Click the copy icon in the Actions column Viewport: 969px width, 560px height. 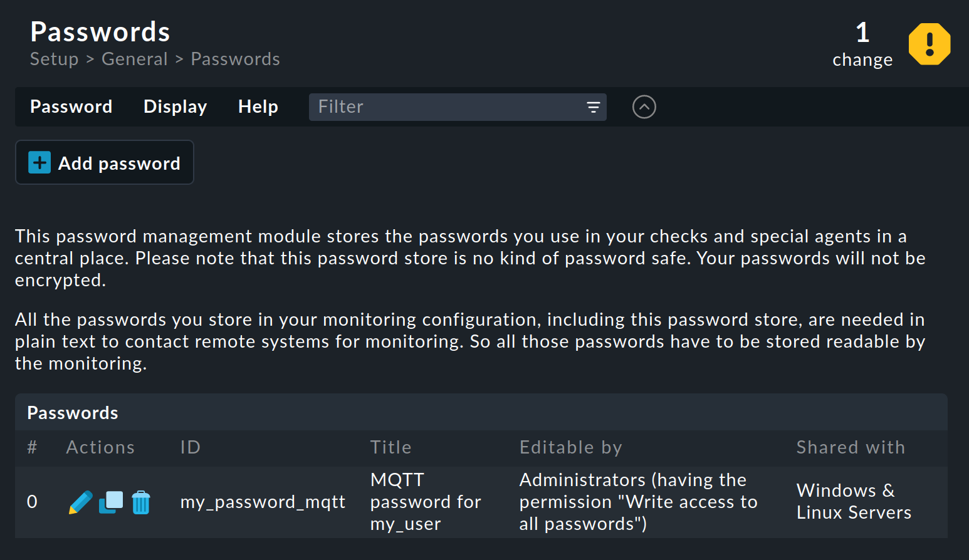[110, 502]
